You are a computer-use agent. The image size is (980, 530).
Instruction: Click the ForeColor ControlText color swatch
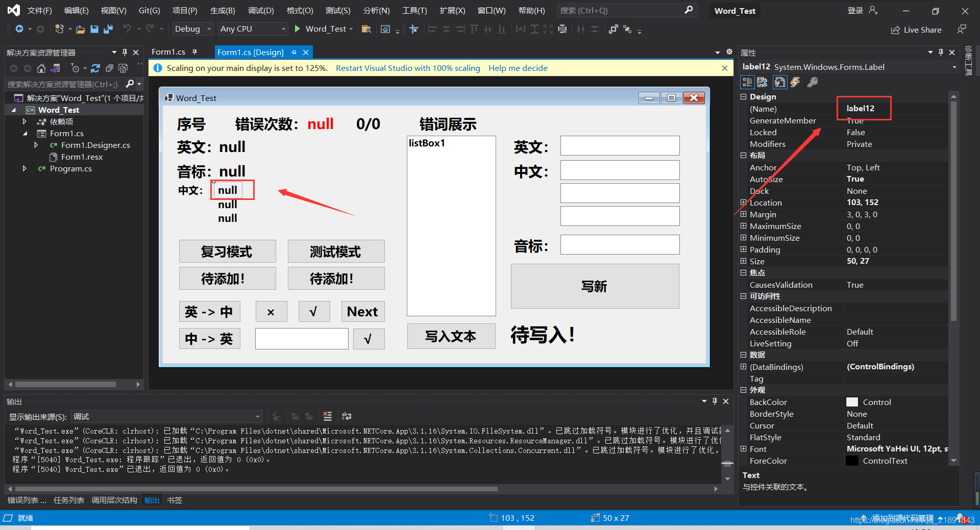coord(852,461)
